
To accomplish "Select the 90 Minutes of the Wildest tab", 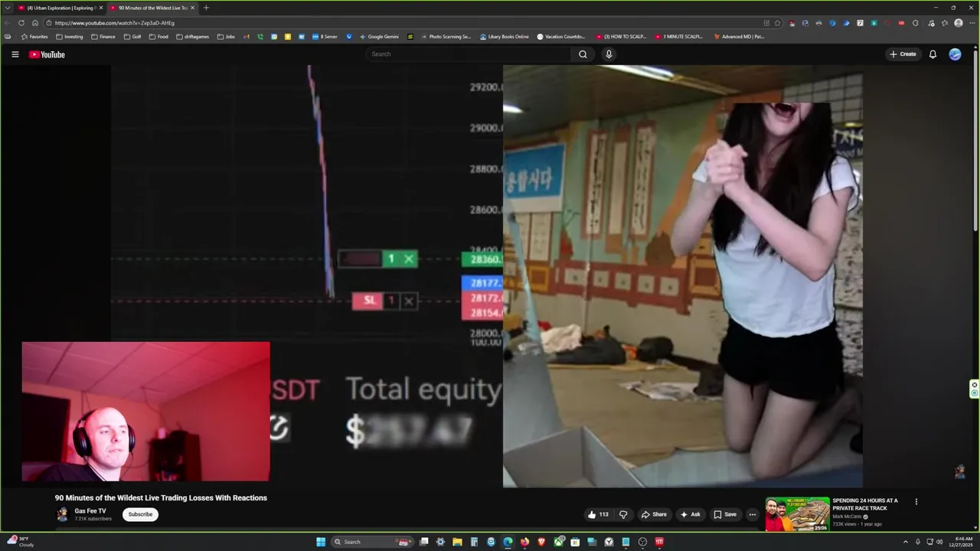I will click(x=152, y=8).
